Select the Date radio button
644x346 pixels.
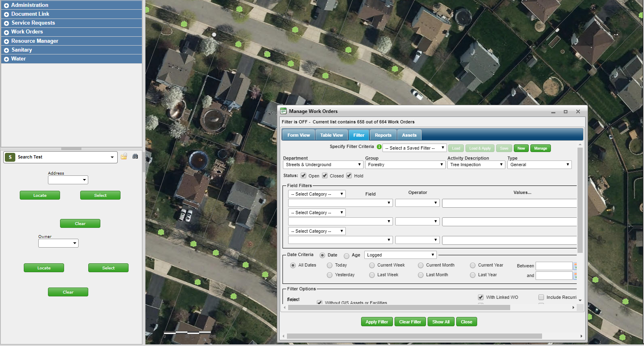tap(322, 255)
